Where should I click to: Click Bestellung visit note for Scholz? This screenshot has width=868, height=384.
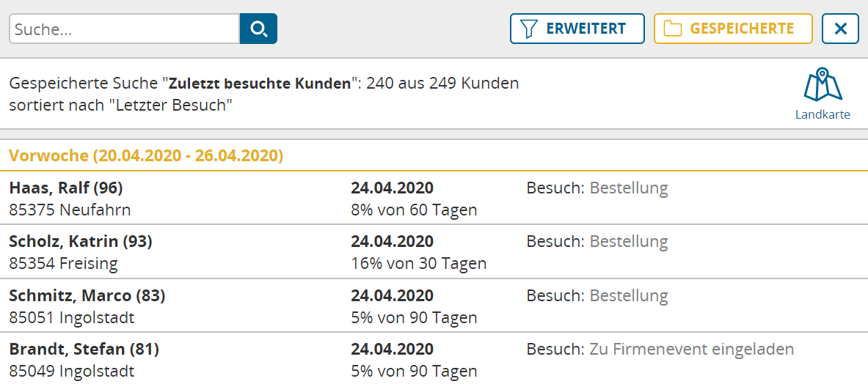click(629, 242)
